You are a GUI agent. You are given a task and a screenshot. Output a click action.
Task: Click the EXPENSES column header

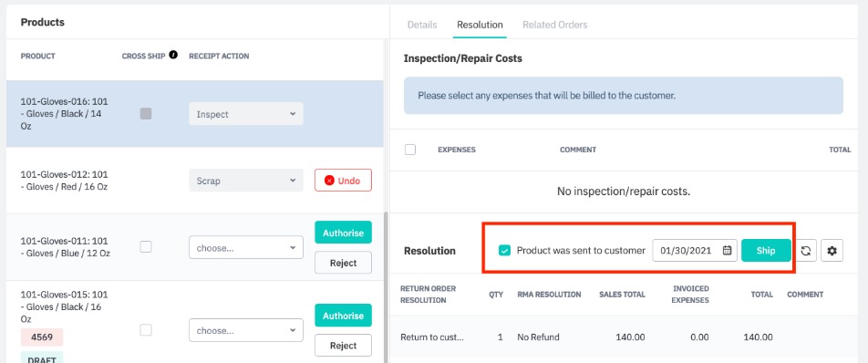456,150
